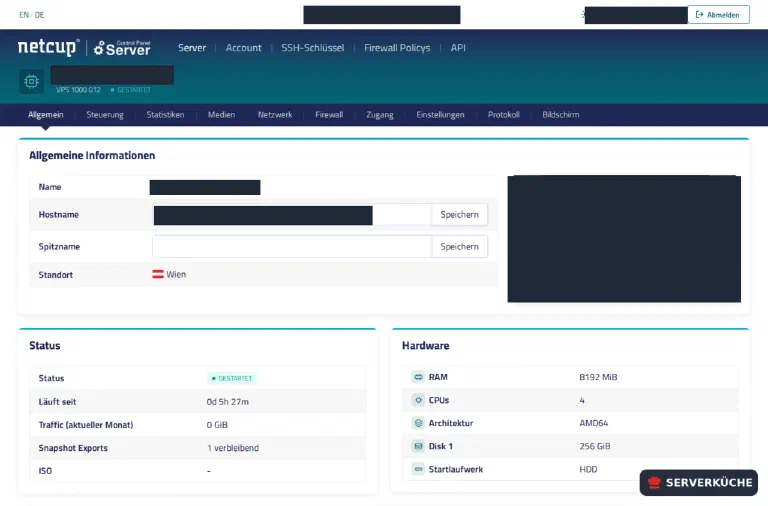Image resolution: width=768 pixels, height=506 pixels.
Task: Open the Protokoll tab
Action: tap(504, 115)
